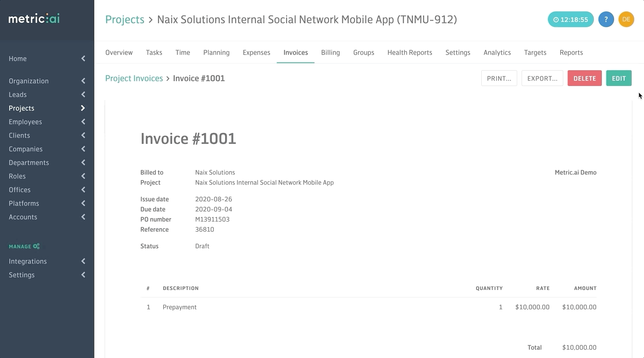Screen dimensions: 644x358
Task: Switch to the Expenses tab
Action: pos(256,52)
